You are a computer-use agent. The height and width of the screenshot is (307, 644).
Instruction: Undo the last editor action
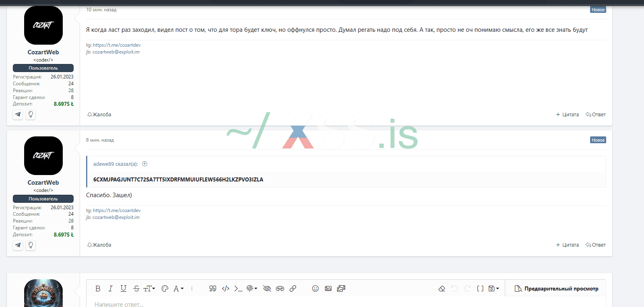[x=455, y=288]
